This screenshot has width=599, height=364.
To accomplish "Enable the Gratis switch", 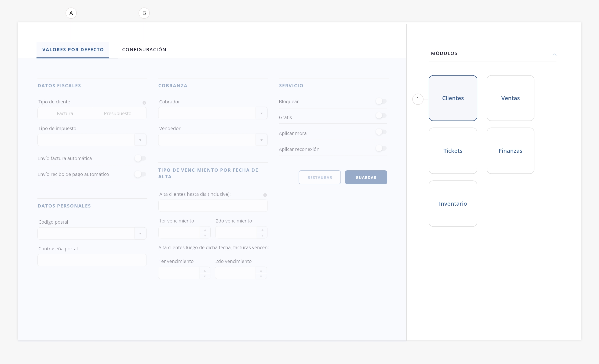I will 381,115.
